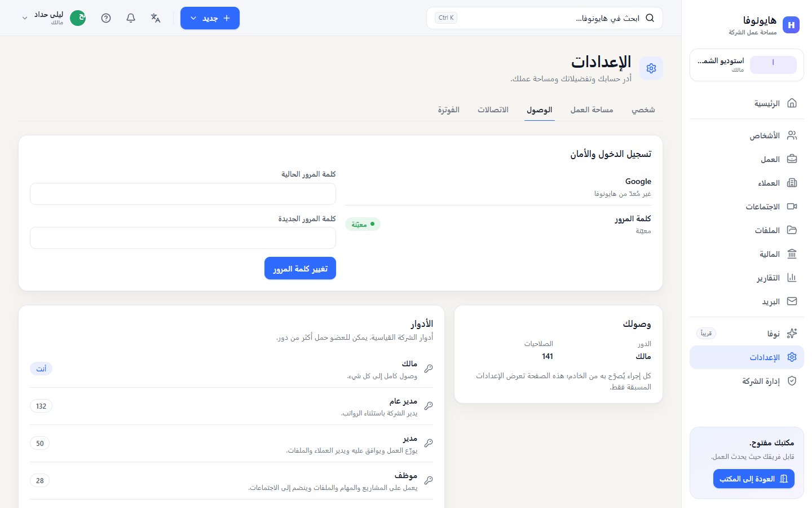
Task: Click the أنت badge on مالك role
Action: (41, 369)
